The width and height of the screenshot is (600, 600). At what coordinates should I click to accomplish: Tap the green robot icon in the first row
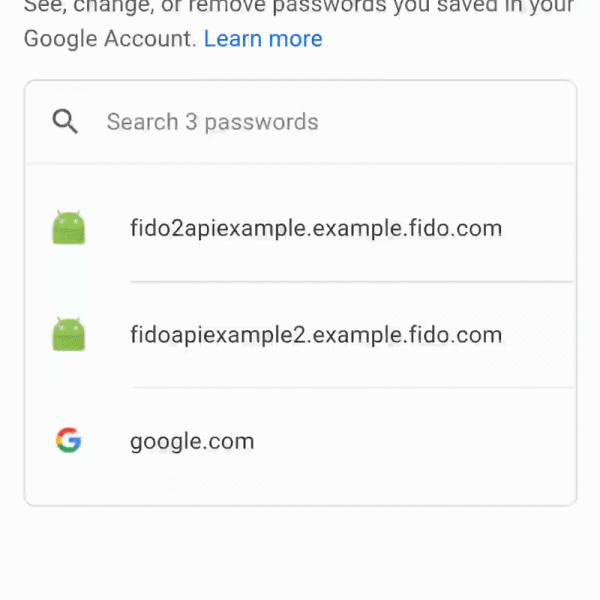pyautogui.click(x=68, y=229)
